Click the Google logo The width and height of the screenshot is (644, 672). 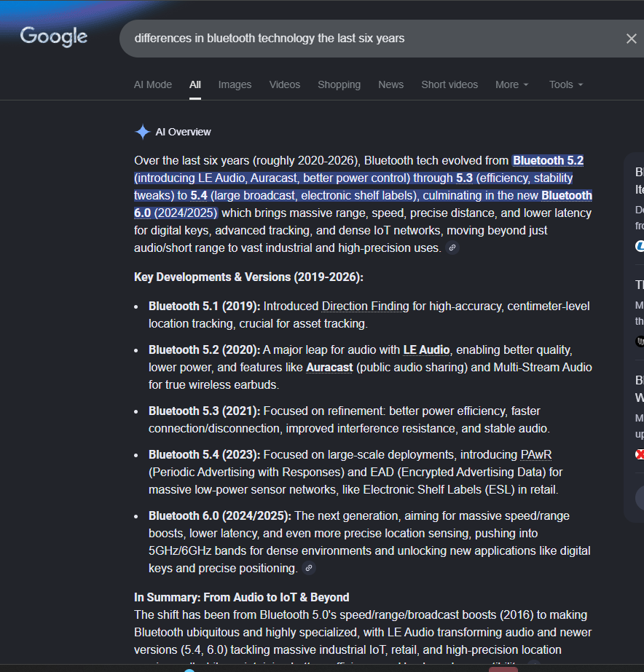(x=54, y=36)
